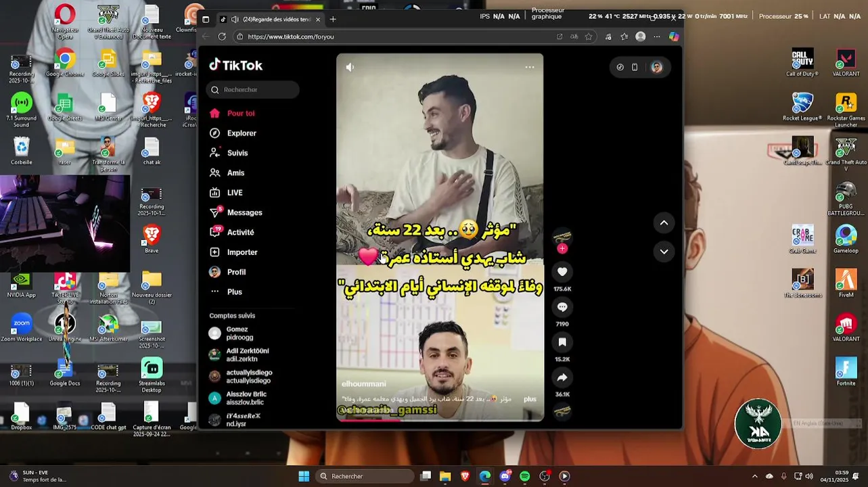Open a new browser tab
This screenshot has height=487, width=868.
pyautogui.click(x=332, y=19)
